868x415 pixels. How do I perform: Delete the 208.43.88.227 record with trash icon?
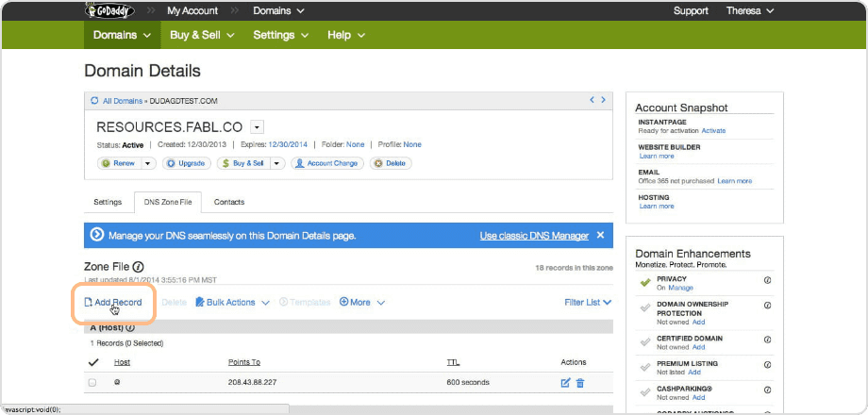580,382
